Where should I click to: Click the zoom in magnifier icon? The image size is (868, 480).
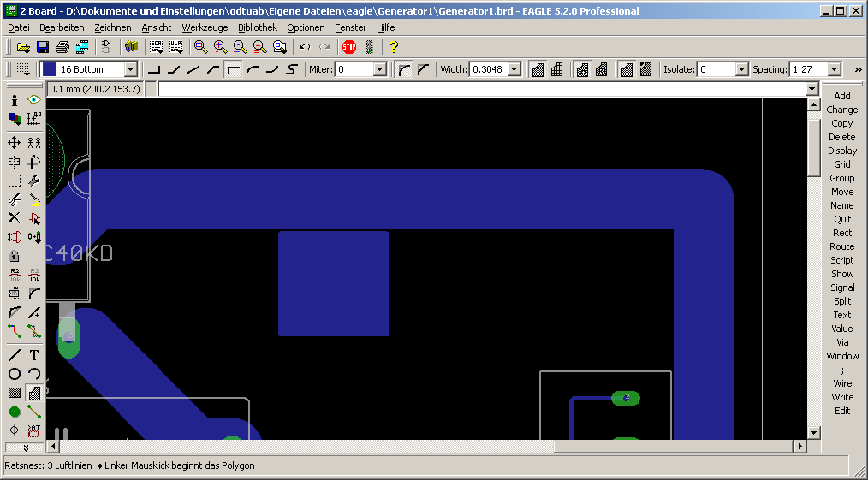(220, 47)
